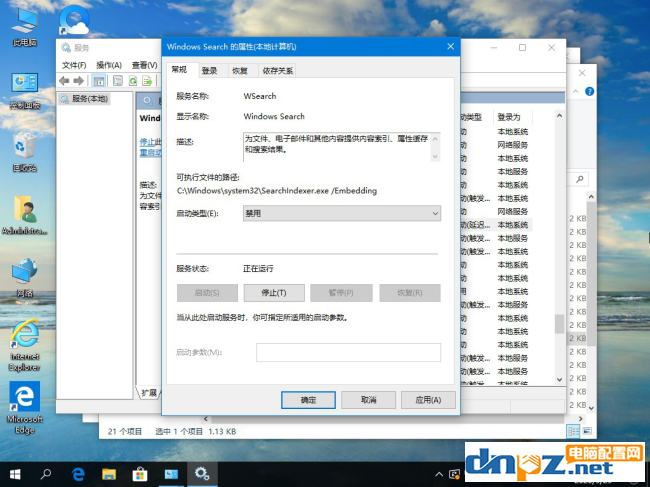Viewport: 650px width, 487px height.
Task: Click the 停止(T) button
Action: pyautogui.click(x=274, y=293)
